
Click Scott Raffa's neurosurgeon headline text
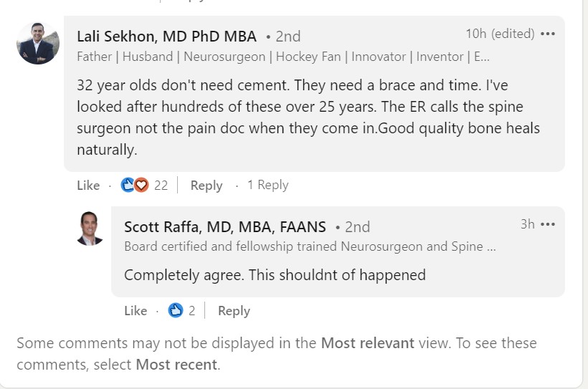coord(310,246)
